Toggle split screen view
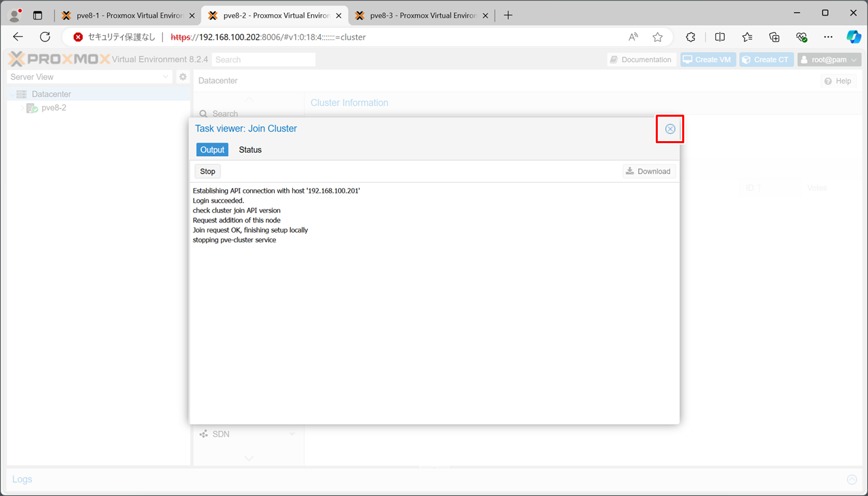 point(720,37)
